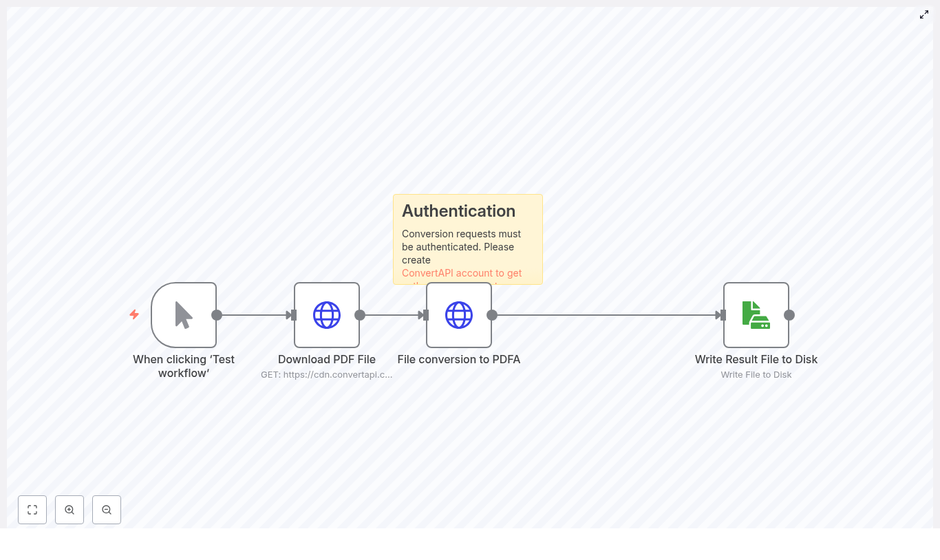Click the fit-to-view button
The image size is (940, 560).
[32, 510]
